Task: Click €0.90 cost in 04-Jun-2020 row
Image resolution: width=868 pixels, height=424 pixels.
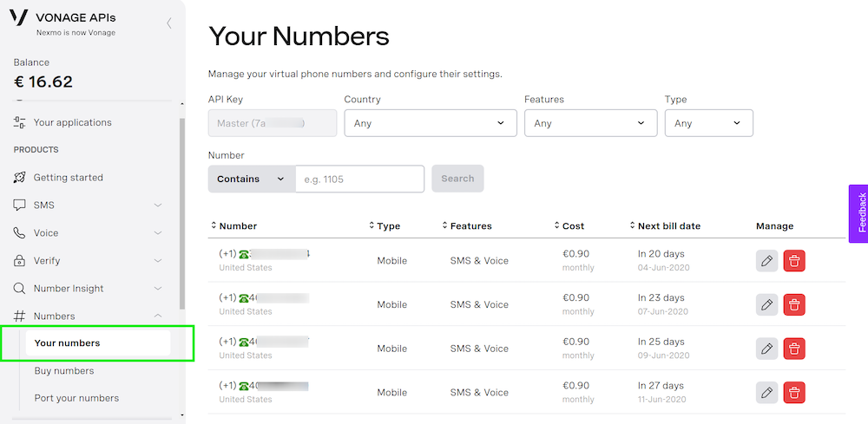Action: 575,254
